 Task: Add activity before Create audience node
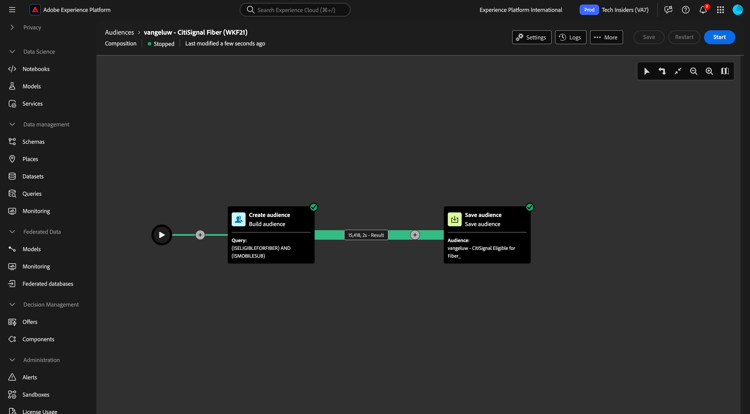(200, 235)
